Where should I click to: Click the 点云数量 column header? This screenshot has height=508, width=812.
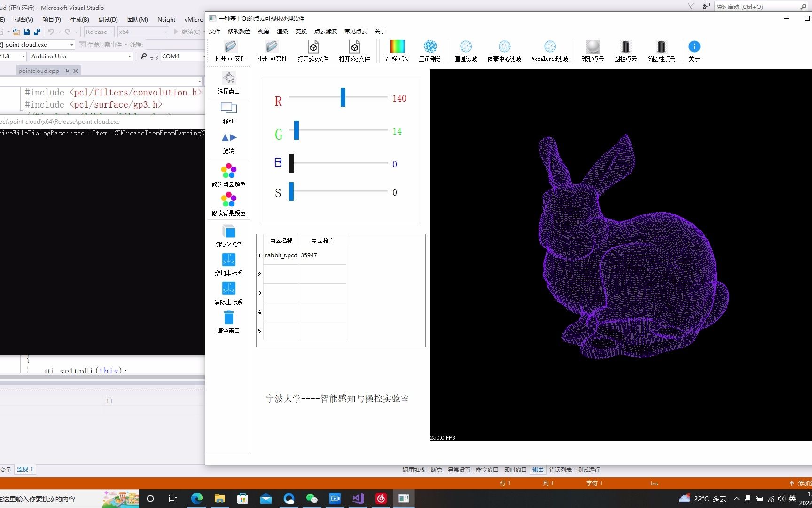[x=322, y=240]
